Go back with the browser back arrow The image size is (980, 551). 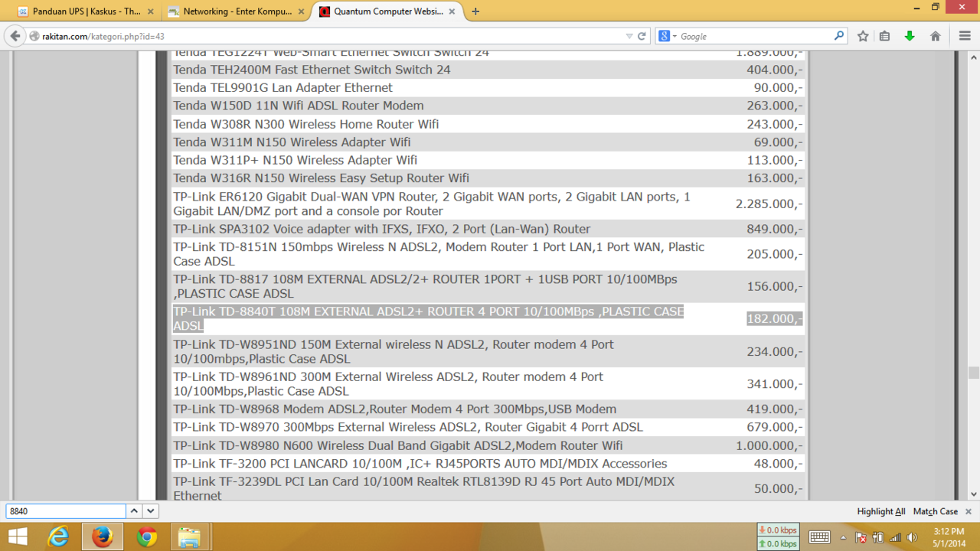pyautogui.click(x=15, y=36)
